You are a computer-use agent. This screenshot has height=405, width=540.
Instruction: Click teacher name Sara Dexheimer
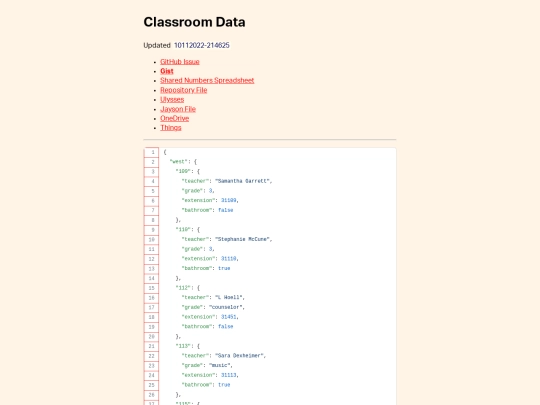click(240, 355)
